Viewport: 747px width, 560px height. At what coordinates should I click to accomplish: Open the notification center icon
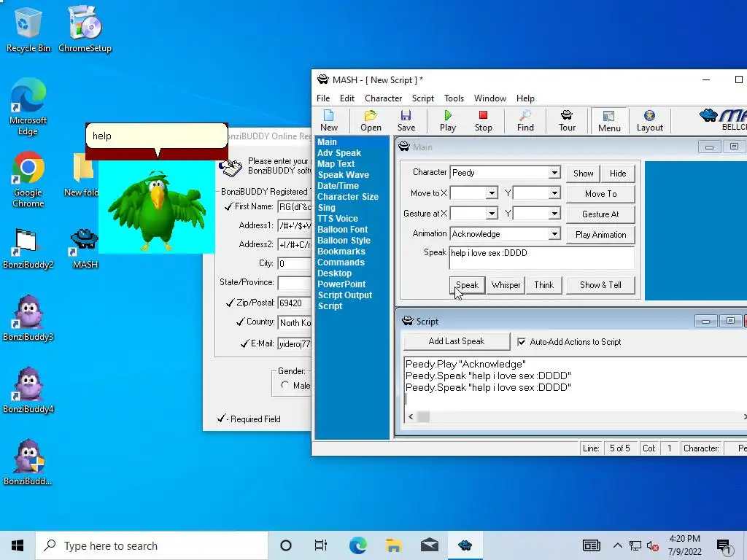[x=724, y=546]
